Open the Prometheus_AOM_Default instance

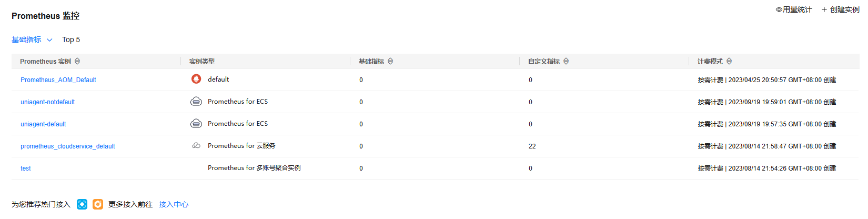click(58, 80)
